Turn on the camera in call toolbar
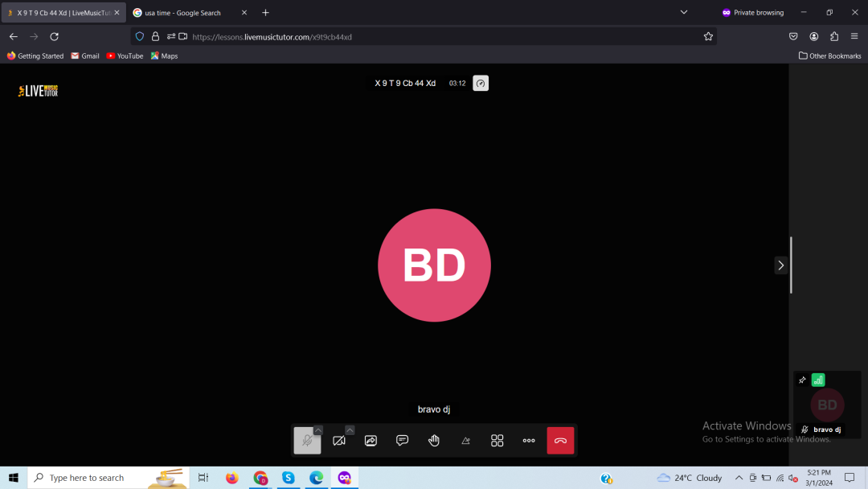 click(338, 441)
